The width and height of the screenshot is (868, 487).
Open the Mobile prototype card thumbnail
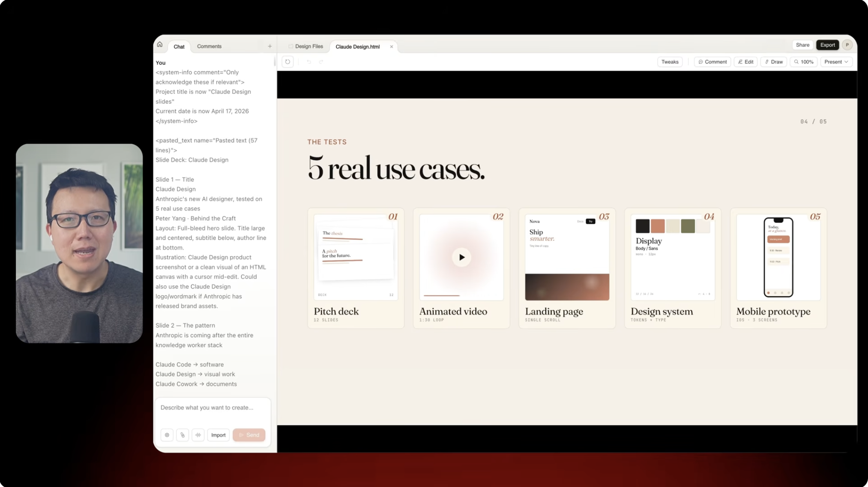click(778, 257)
